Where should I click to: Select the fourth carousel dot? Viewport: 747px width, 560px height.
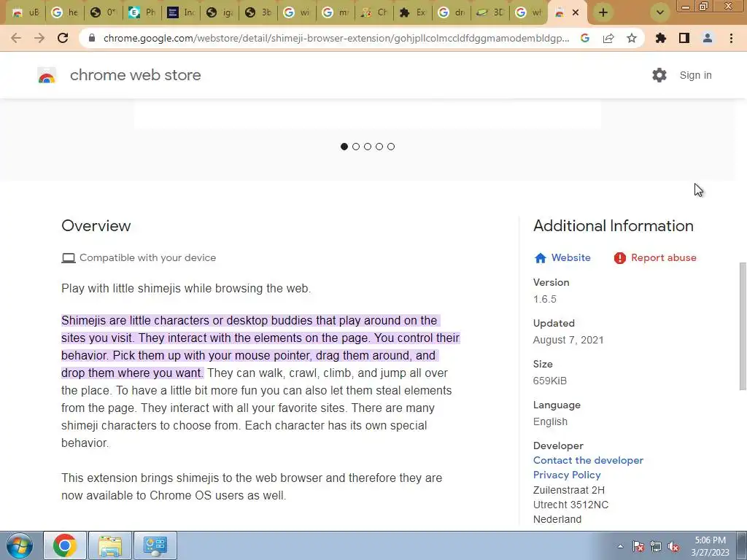[x=379, y=147]
